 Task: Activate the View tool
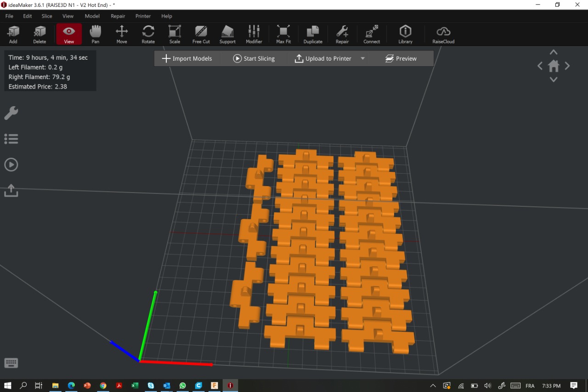coord(69,34)
